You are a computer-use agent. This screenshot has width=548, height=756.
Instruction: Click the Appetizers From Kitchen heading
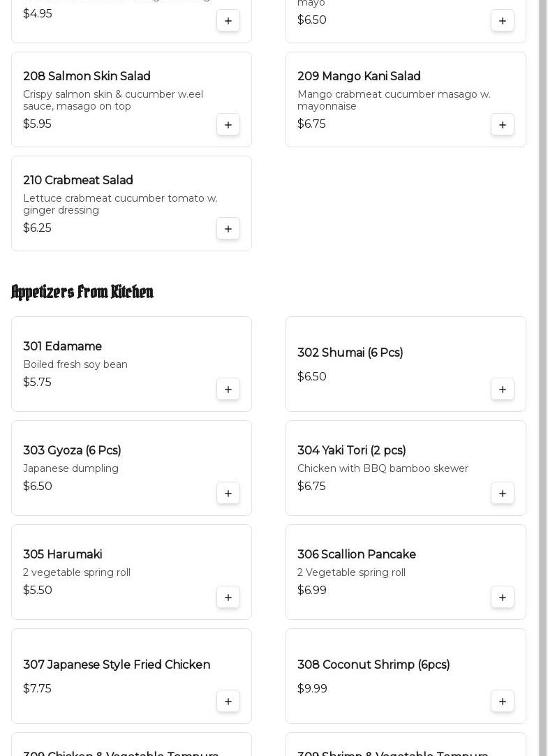tap(82, 292)
